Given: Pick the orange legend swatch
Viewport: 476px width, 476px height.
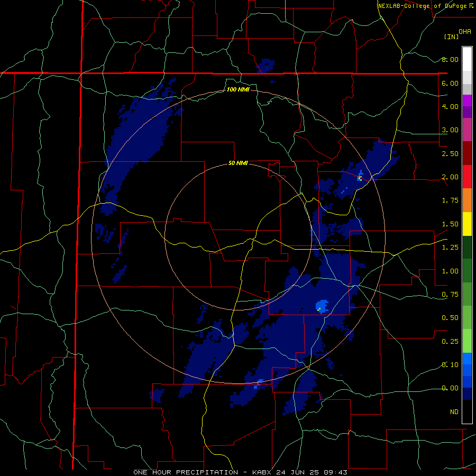Looking at the screenshot, I should coord(467,200).
